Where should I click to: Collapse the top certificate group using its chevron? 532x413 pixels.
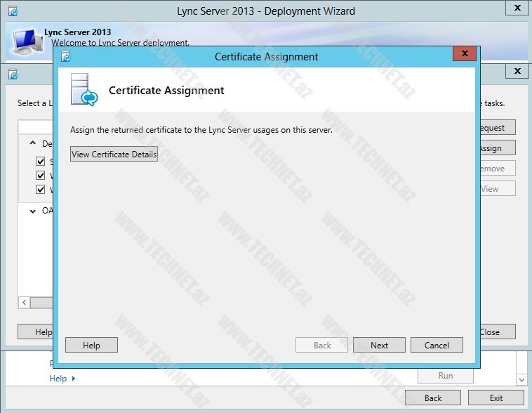click(32, 143)
